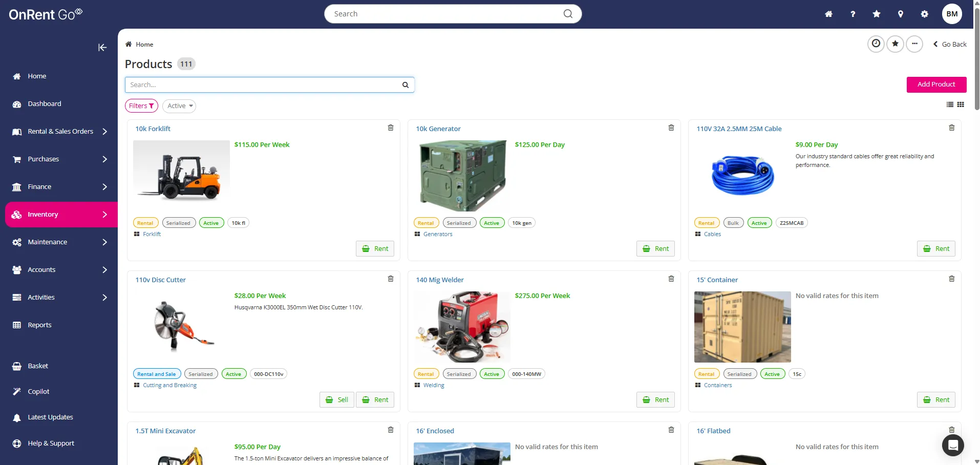
Task: Delete the 16' Enclosed product
Action: click(671, 430)
